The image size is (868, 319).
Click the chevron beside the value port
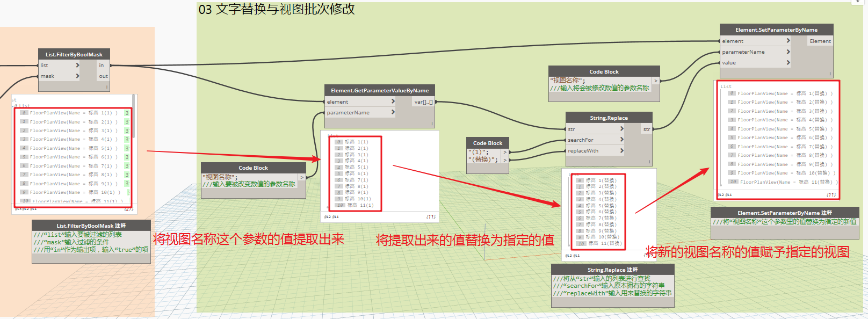pos(788,62)
